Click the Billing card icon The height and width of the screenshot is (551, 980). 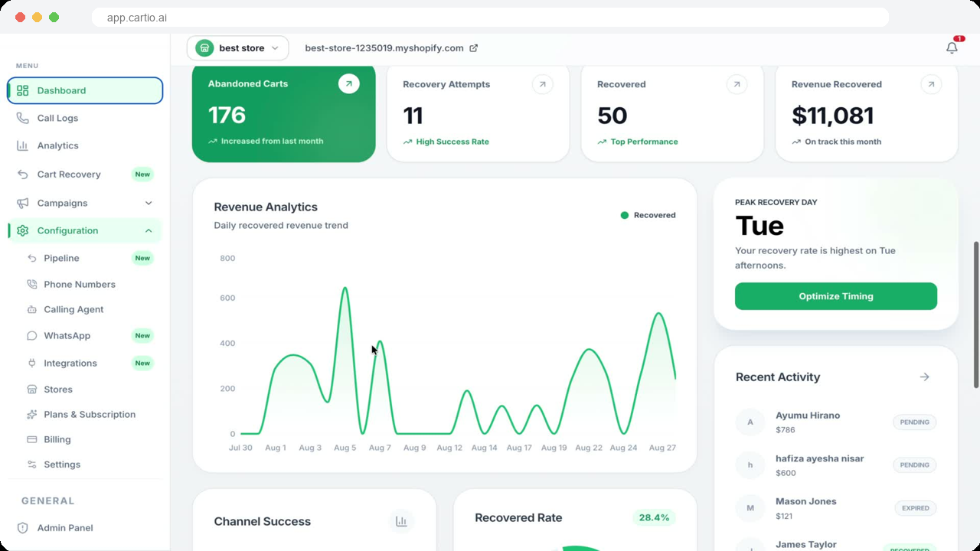(x=31, y=439)
